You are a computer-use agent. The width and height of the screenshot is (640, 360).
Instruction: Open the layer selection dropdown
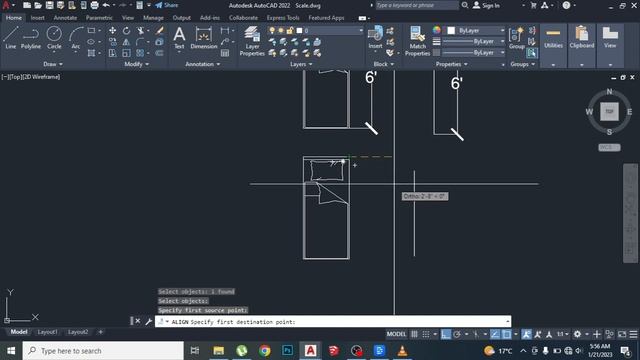(x=361, y=31)
